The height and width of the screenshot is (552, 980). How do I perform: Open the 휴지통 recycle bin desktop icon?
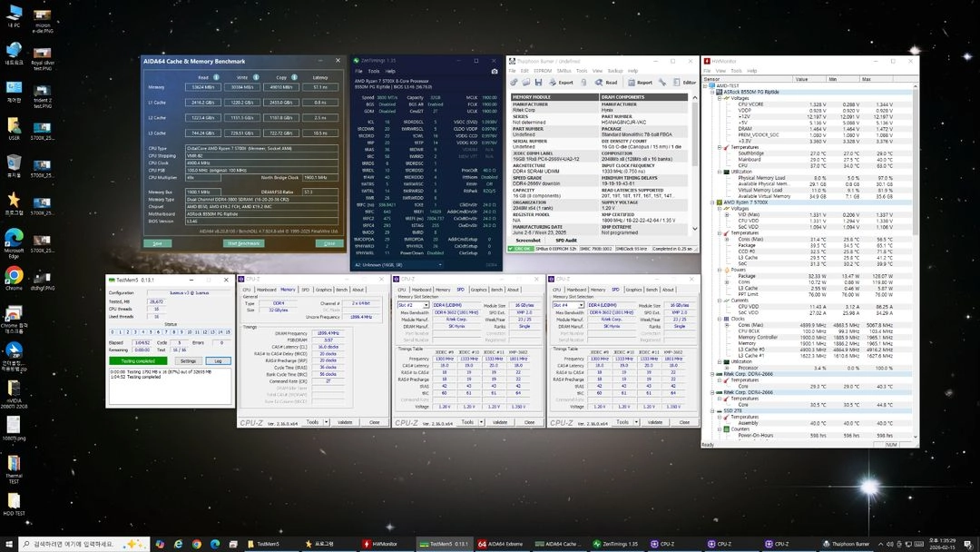tap(14, 166)
